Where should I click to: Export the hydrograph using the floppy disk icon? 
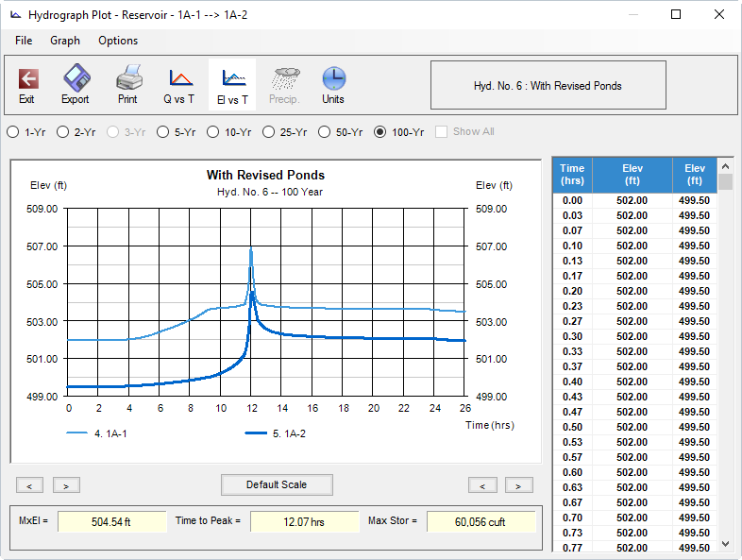tap(76, 85)
